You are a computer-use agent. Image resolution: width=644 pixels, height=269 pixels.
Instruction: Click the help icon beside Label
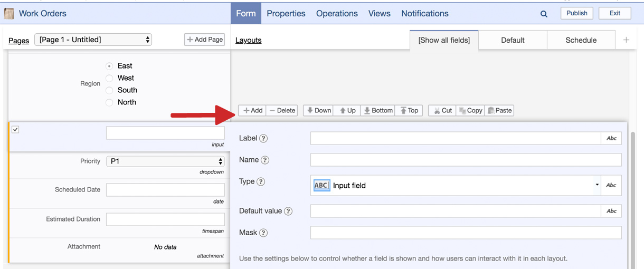[x=263, y=138]
